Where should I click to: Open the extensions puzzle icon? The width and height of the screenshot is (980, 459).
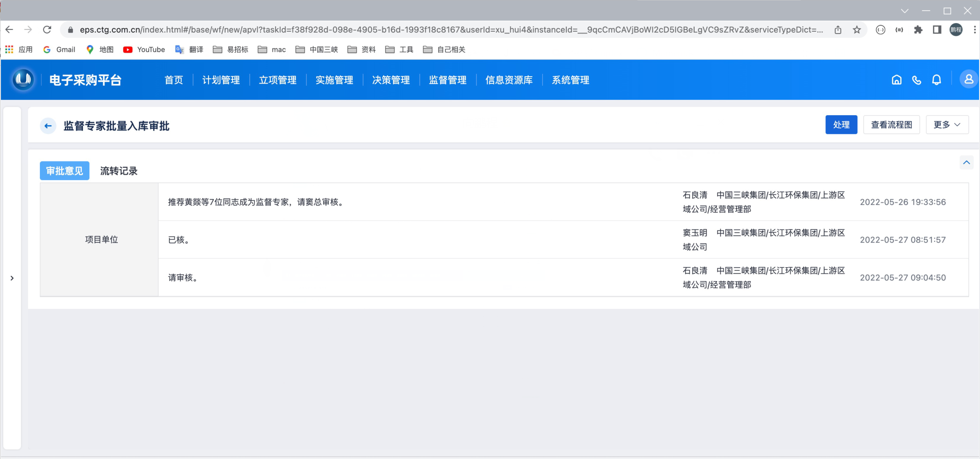pos(918,29)
